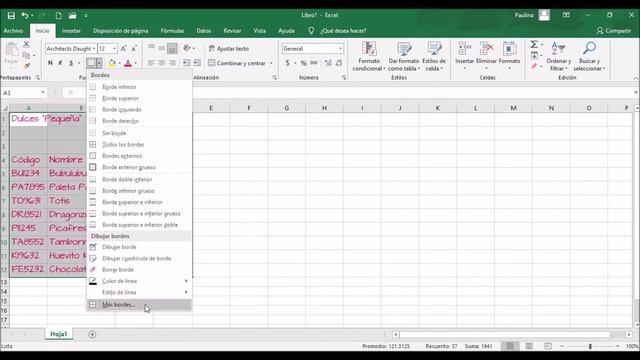Screen dimensions: 640x360
Task: Click the AutoSum sigma icon
Action: pyautogui.click(x=534, y=44)
